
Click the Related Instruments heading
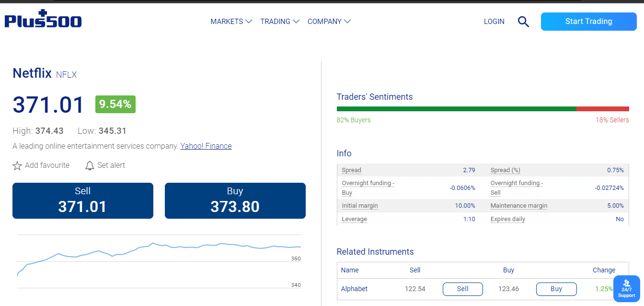[x=375, y=252]
